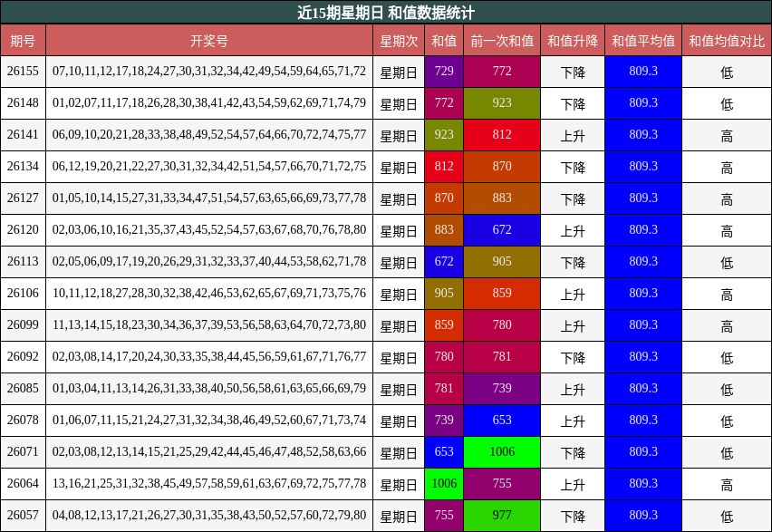Click the purple 729 sum cell

point(444,72)
